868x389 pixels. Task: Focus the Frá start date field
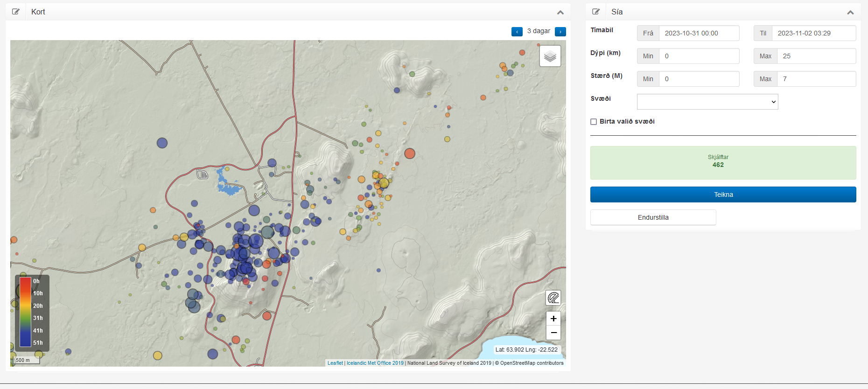pos(699,33)
